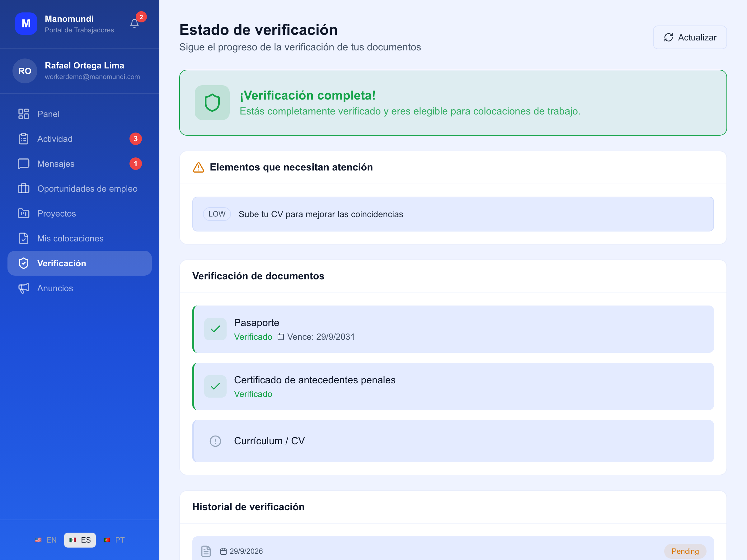Navigate to Oportunidades de empleo

[x=80, y=189]
